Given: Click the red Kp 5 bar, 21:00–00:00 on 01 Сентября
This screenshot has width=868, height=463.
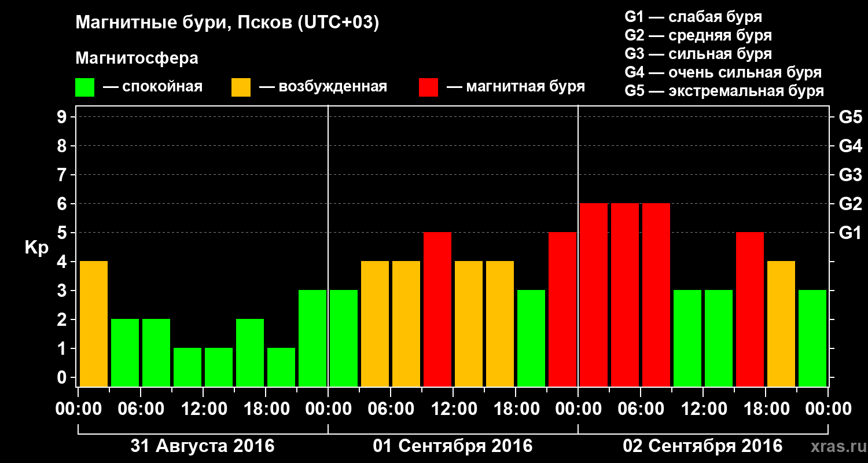Looking at the screenshot, I should (x=562, y=309).
